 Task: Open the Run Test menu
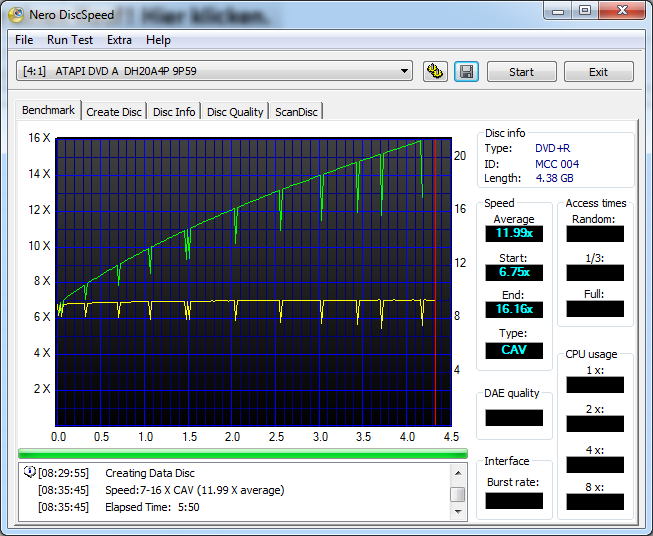(x=70, y=40)
